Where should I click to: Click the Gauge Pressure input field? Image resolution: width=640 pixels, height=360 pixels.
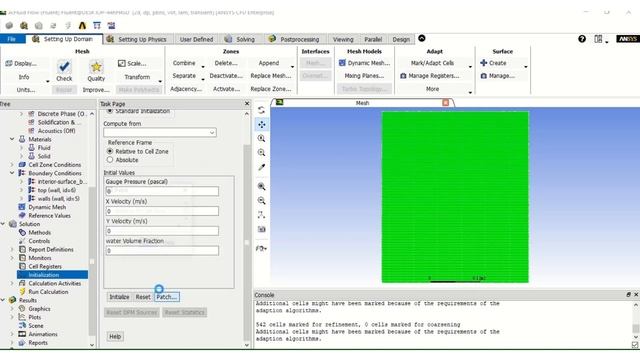(x=162, y=191)
